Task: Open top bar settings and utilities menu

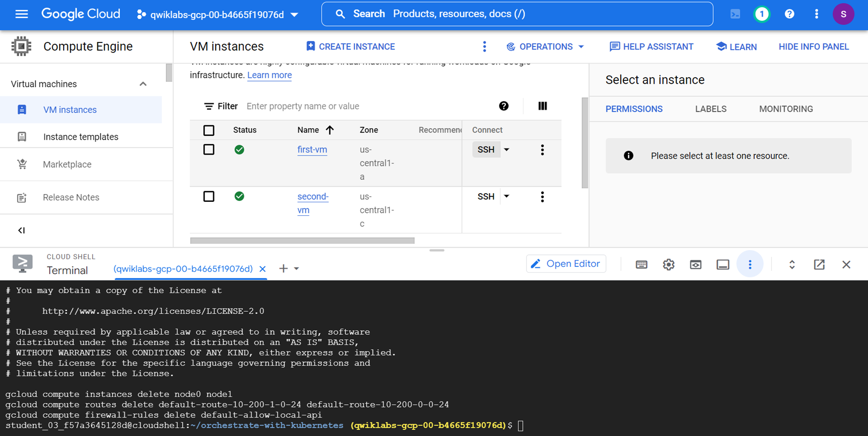Action: coord(816,14)
